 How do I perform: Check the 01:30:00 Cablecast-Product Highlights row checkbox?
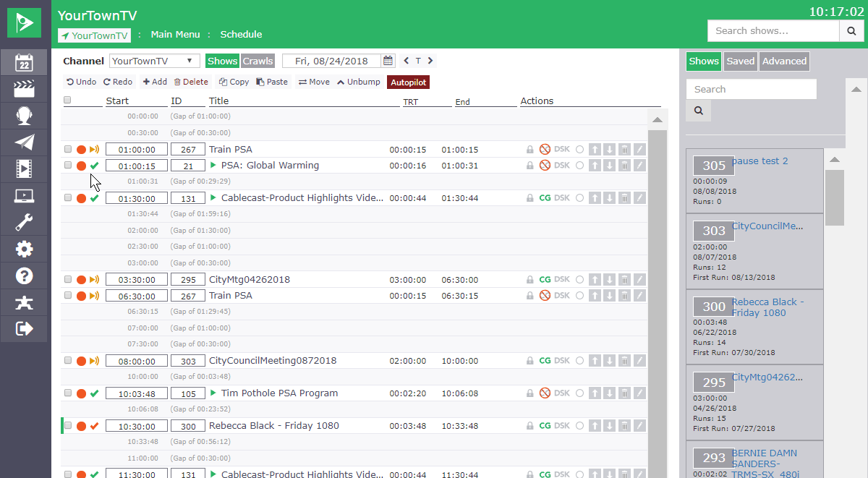68,197
